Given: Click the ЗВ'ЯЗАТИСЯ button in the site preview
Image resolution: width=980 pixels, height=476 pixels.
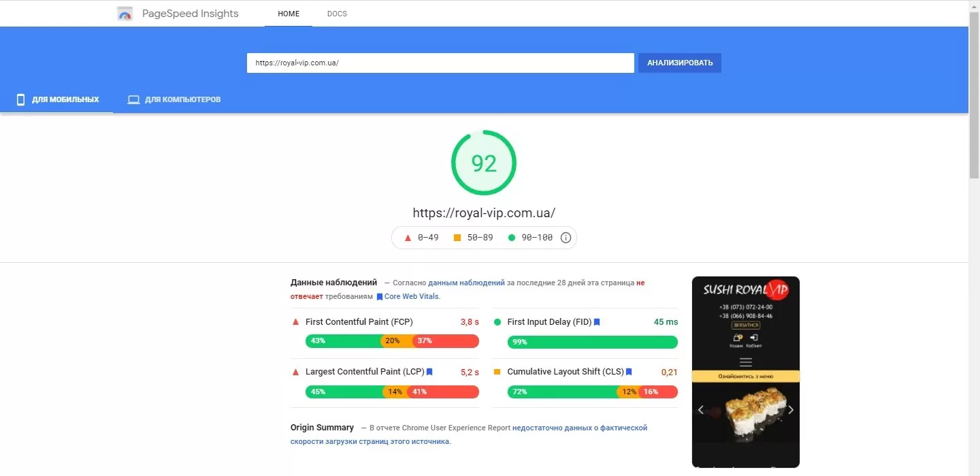Looking at the screenshot, I should [x=746, y=326].
